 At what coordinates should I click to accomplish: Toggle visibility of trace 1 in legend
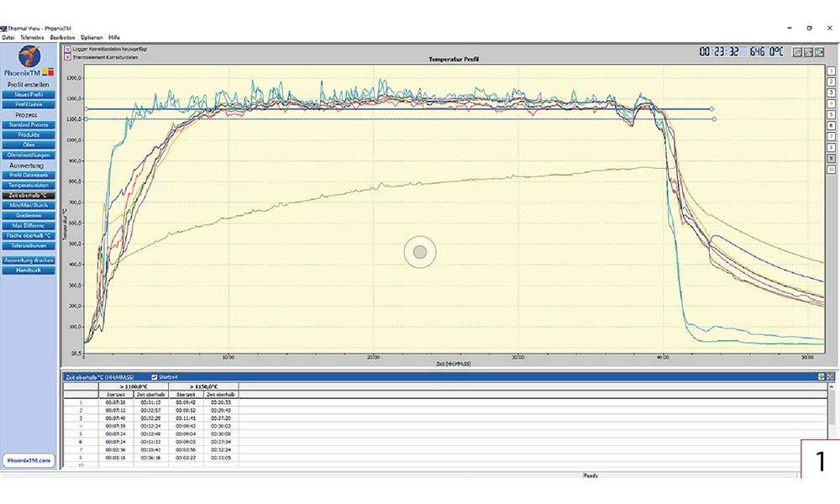click(831, 72)
